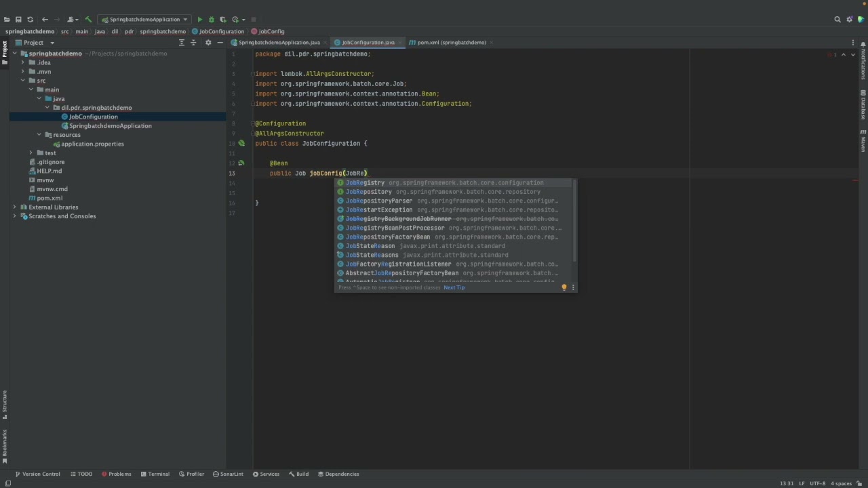Viewport: 868px width, 488px height.
Task: Run the application with green play icon
Action: [x=199, y=19]
